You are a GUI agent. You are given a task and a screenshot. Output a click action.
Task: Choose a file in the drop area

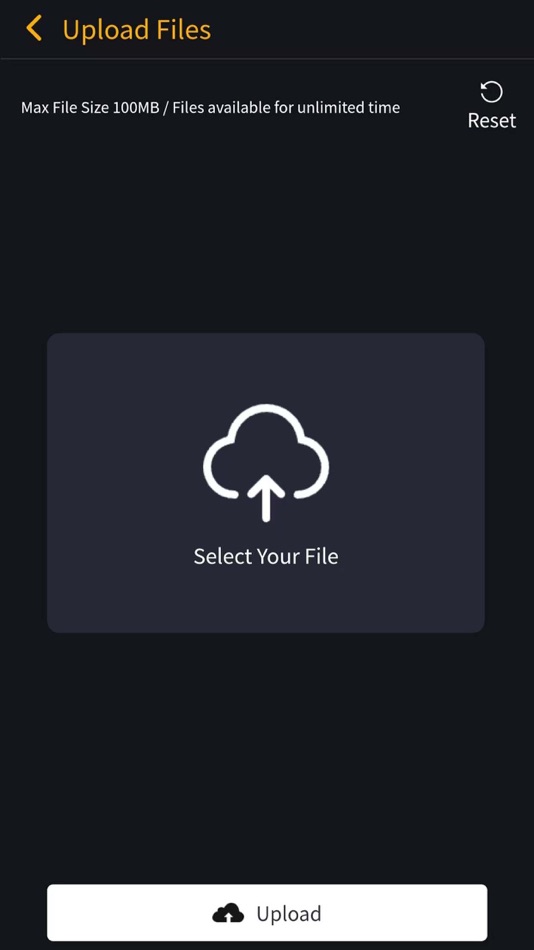pos(265,483)
